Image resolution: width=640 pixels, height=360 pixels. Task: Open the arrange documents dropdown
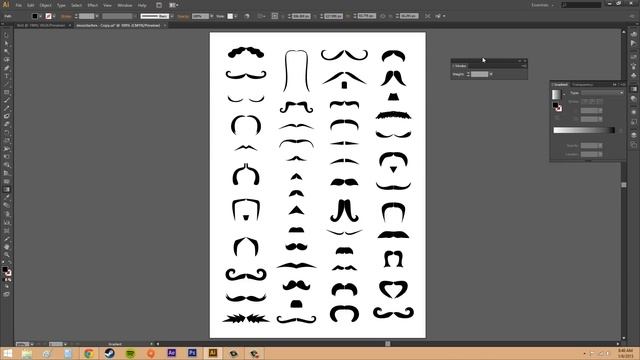pyautogui.click(x=173, y=5)
